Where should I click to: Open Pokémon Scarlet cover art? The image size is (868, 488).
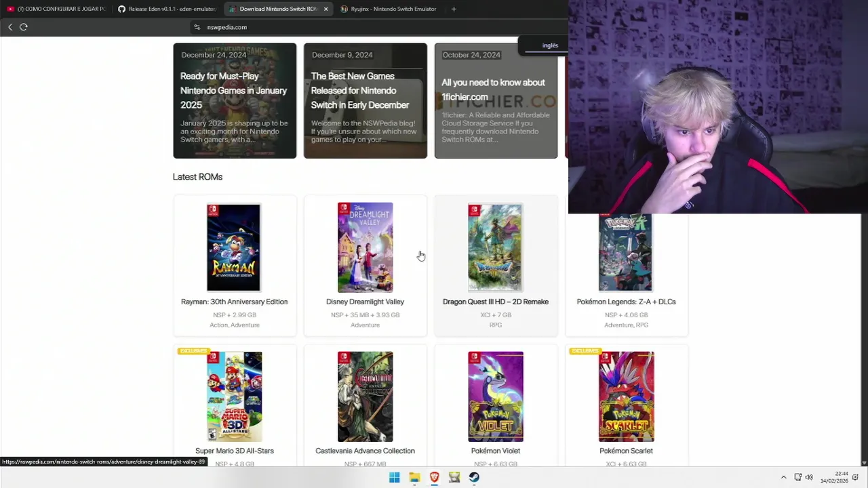pyautogui.click(x=626, y=396)
